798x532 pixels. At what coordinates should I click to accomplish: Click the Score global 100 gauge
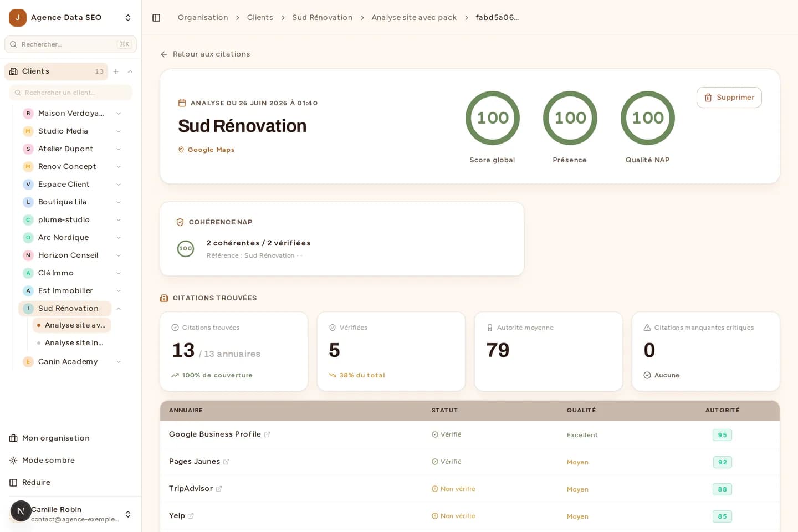(x=492, y=118)
